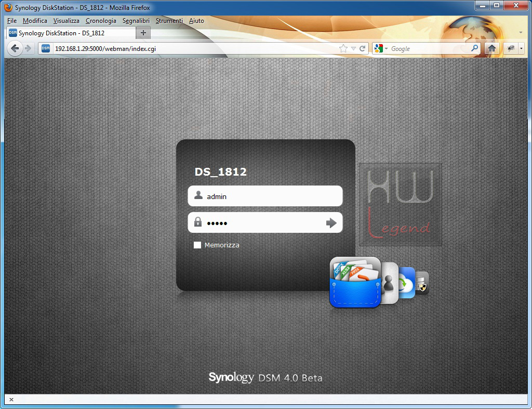Click the Synology DSM 4.0 Beta text
The width and height of the screenshot is (532, 409).
pos(265,377)
